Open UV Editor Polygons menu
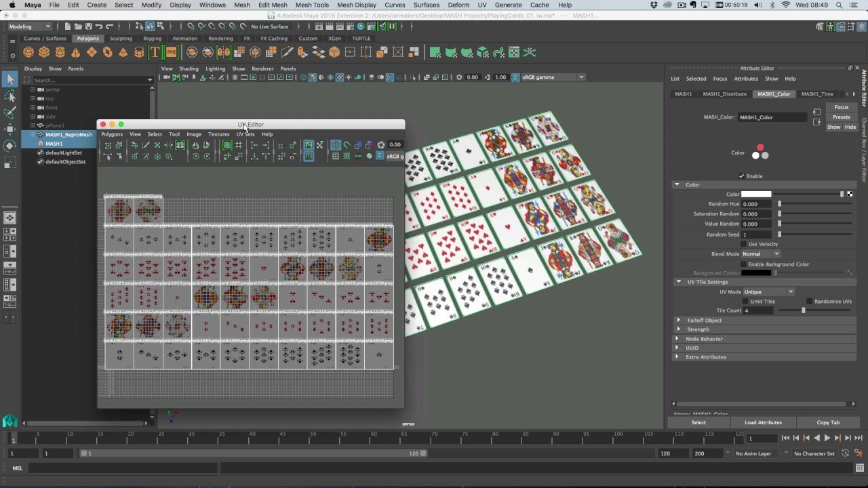The height and width of the screenshot is (488, 868). pos(112,134)
